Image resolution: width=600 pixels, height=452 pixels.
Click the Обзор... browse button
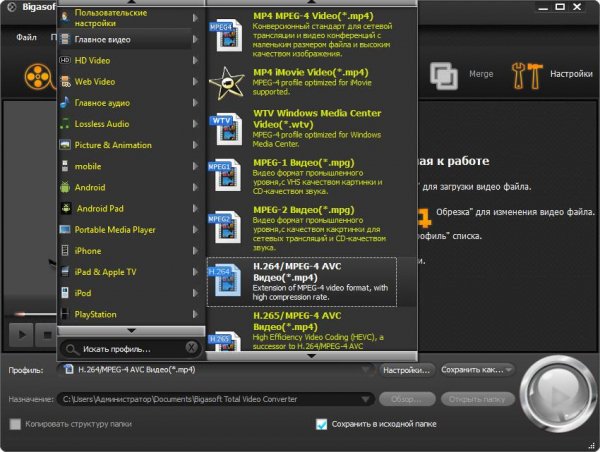(x=407, y=399)
